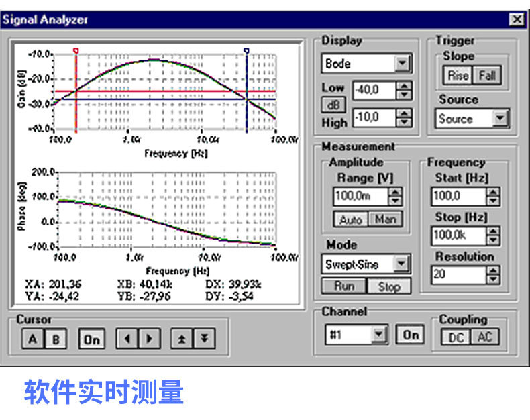Choose Fall trigger slope
This screenshot has height=420, width=530.
[x=487, y=75]
